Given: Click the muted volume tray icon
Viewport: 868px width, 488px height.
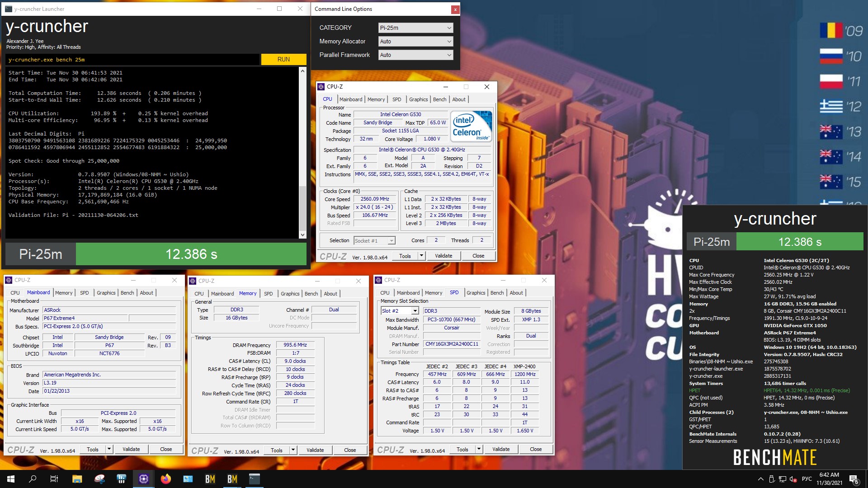Looking at the screenshot, I should pyautogui.click(x=793, y=479).
